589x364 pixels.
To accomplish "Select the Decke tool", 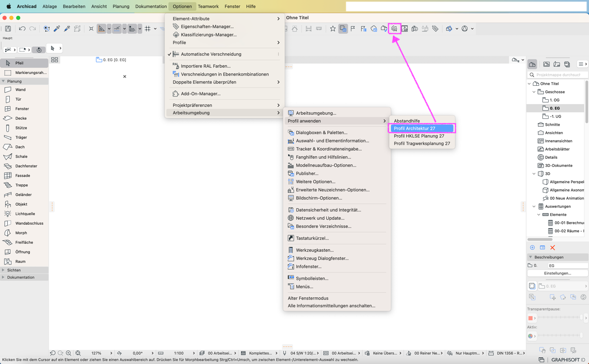I will [x=24, y=119].
